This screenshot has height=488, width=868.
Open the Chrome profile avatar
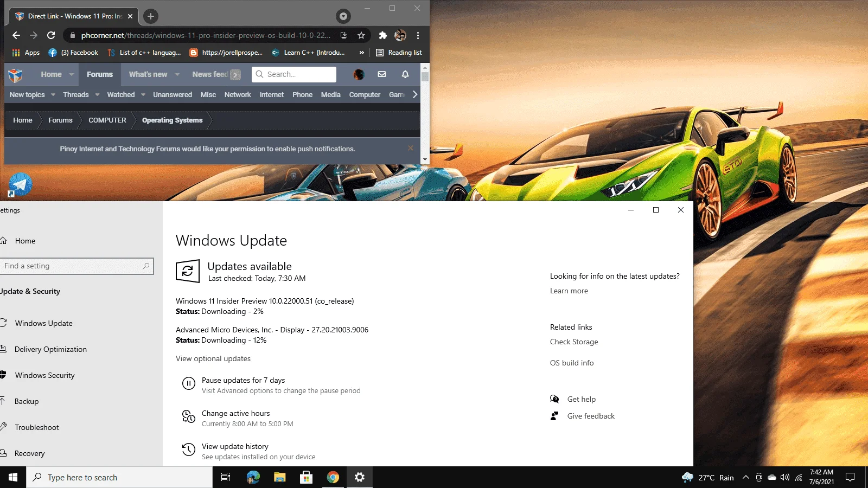400,35
